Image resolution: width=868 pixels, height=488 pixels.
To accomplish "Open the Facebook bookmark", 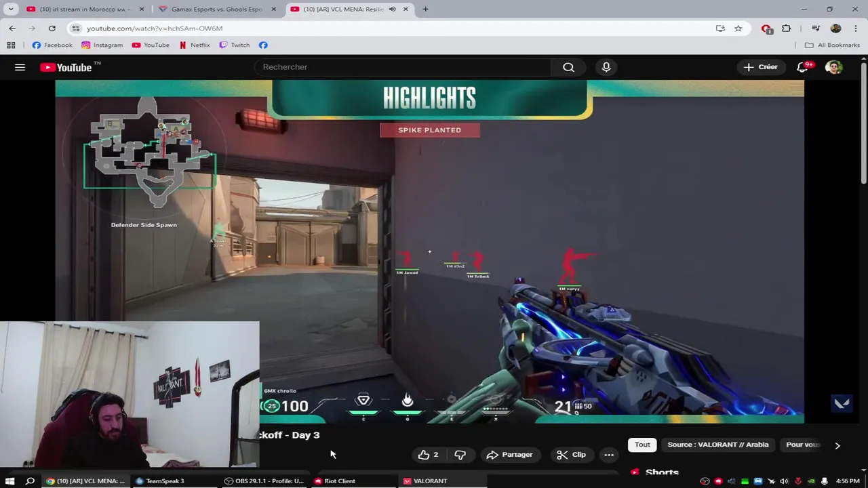I will [52, 45].
